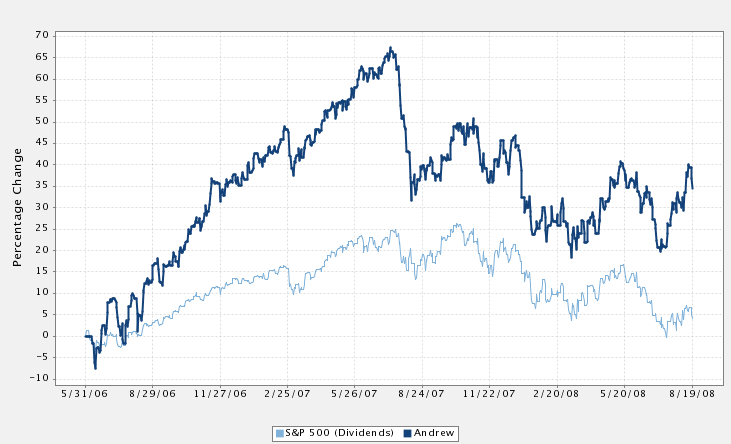The height and width of the screenshot is (444, 731).
Task: Click the 25 value on percentage axis
Action: (42, 229)
